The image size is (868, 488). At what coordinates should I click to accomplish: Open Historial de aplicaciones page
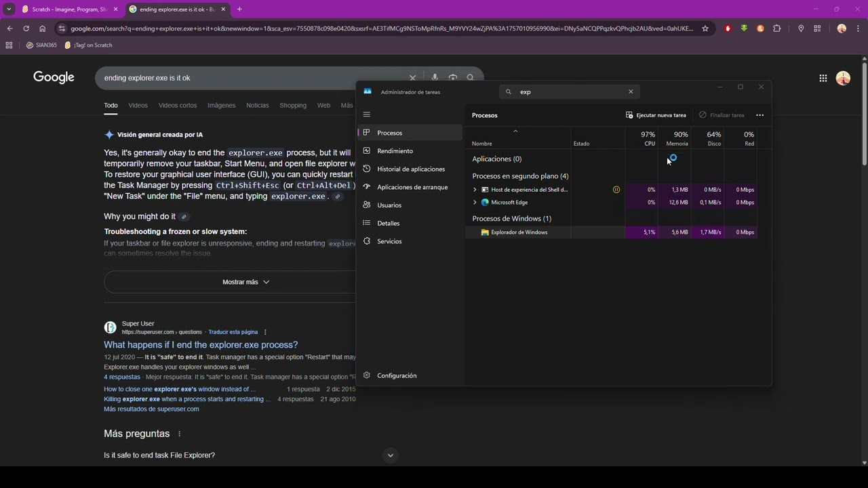point(410,169)
